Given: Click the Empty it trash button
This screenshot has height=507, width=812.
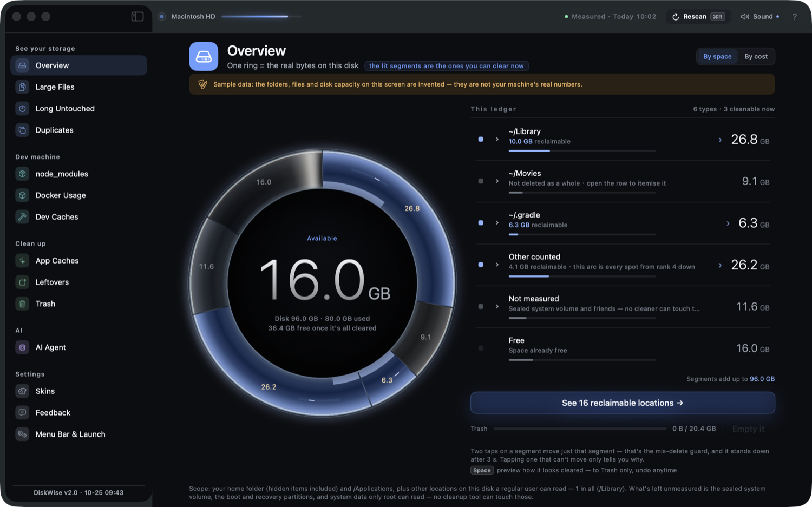Looking at the screenshot, I should click(x=748, y=429).
